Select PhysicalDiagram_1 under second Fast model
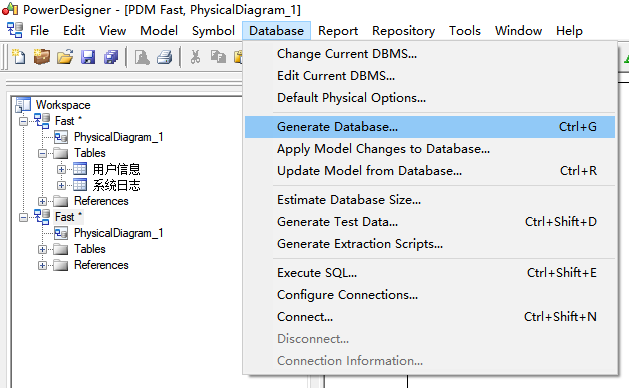Viewport: 629px width, 388px height. coord(118,233)
